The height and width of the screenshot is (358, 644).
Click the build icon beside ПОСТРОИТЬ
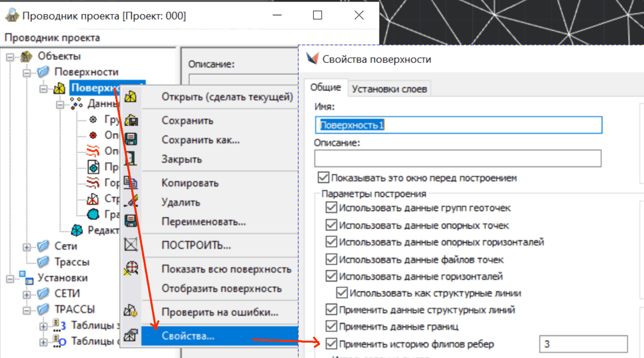pyautogui.click(x=131, y=245)
